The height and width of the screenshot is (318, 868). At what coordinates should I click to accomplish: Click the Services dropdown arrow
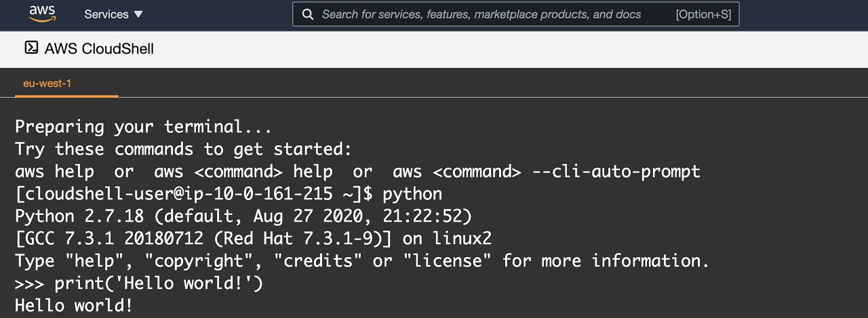pos(138,14)
